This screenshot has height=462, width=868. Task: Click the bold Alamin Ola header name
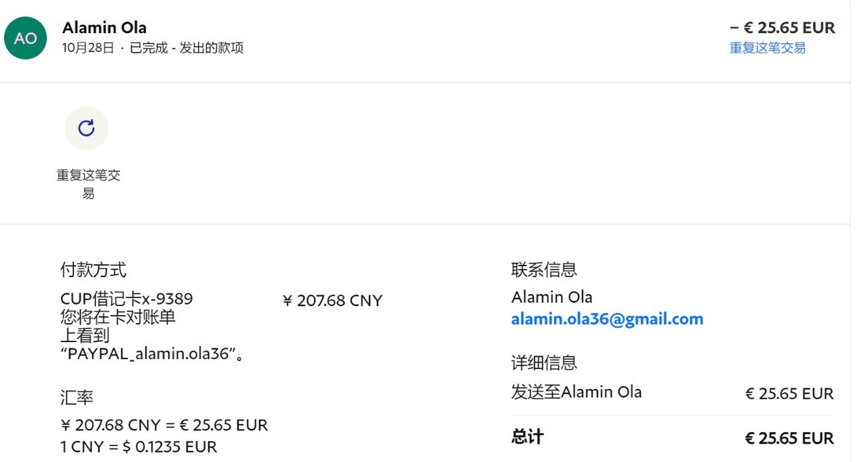[x=104, y=28]
